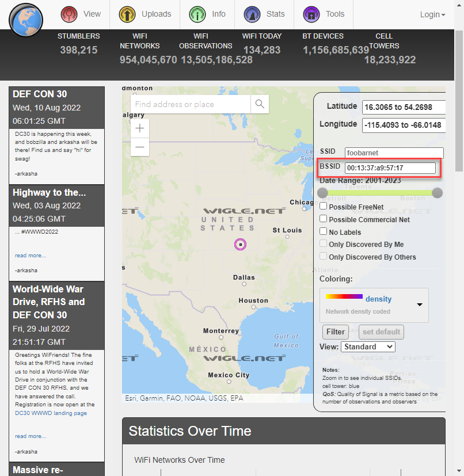Click the map search magnifier icon
Screen dimensions: 464x476
[260, 104]
